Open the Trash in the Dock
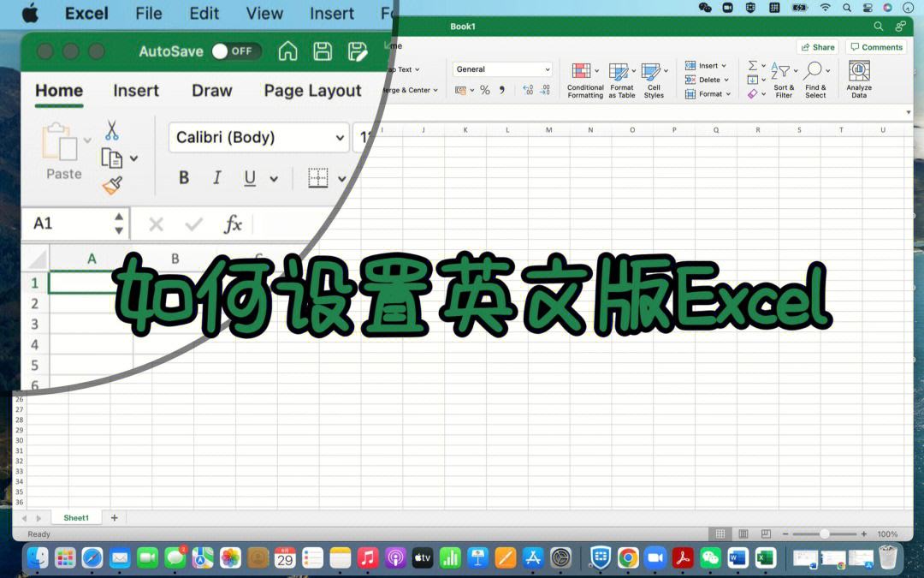The width and height of the screenshot is (924, 578). (887, 557)
